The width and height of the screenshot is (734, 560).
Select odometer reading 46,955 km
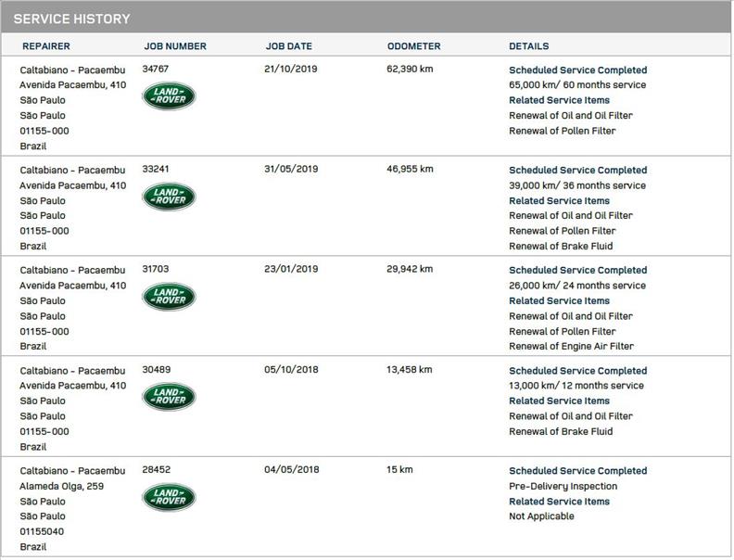(x=409, y=170)
